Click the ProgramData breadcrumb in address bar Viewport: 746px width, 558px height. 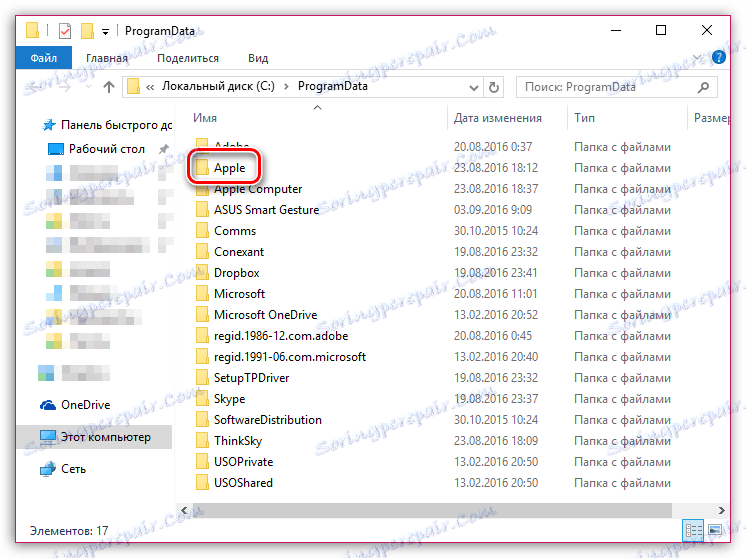333,86
